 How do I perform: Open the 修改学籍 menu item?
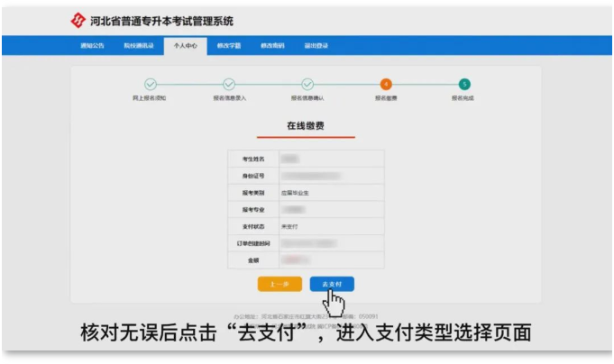click(228, 45)
